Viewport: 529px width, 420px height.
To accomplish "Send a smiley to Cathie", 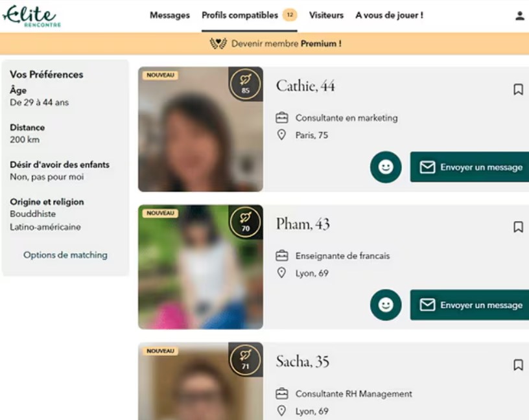I will tap(386, 167).
